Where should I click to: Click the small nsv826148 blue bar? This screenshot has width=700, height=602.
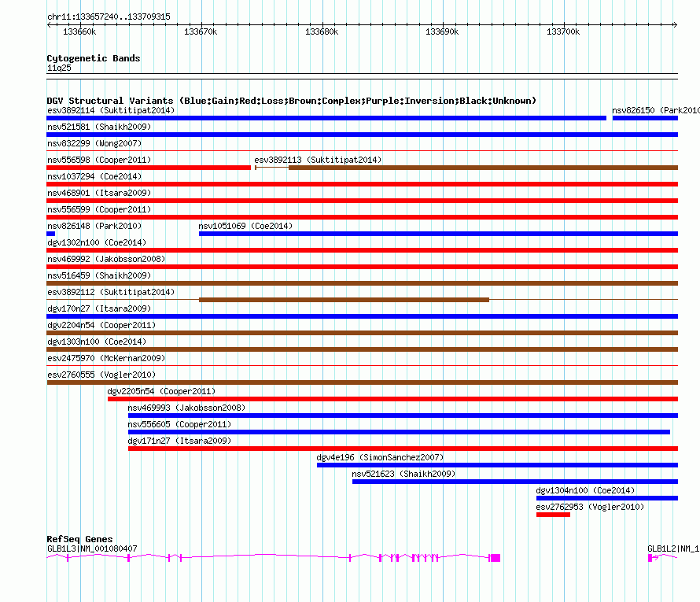tap(51, 234)
